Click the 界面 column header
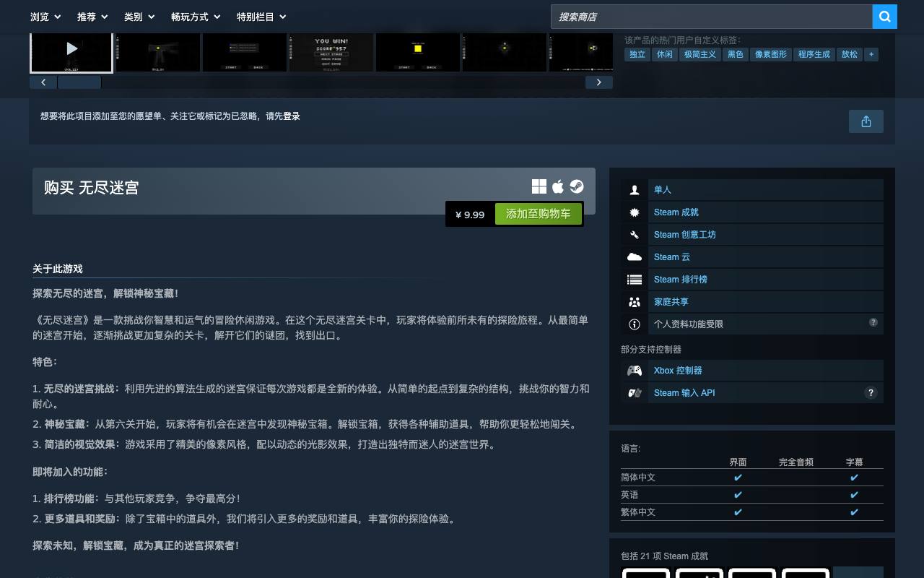This screenshot has height=578, width=924. coord(738,462)
